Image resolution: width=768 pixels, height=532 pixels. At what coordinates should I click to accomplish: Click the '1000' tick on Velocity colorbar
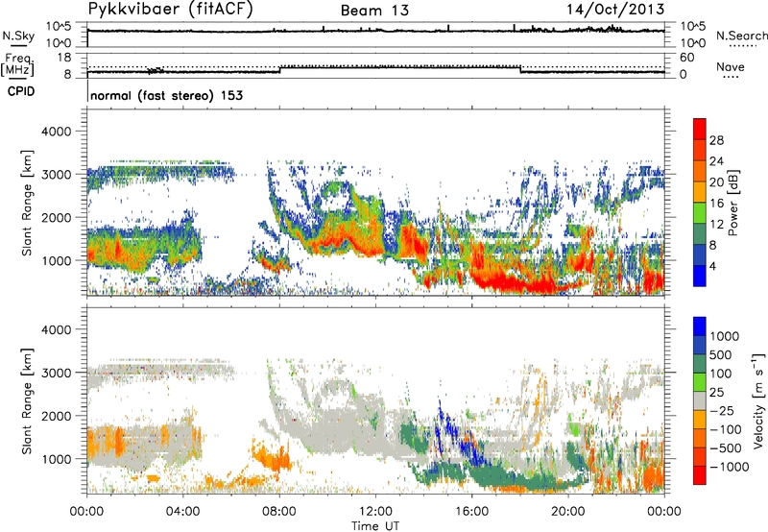pos(725,336)
